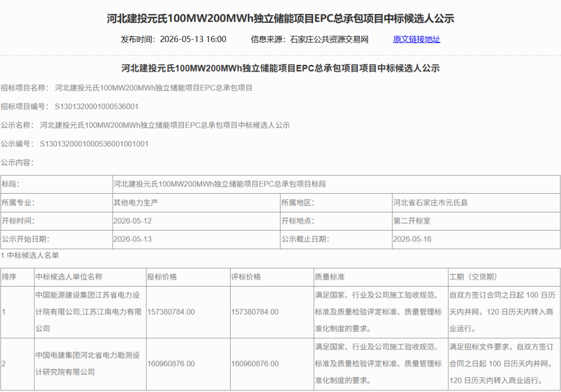This screenshot has height=392, width=561.
Task: Click the 标段 value cell with EPC总承包项目标段
Action: [336, 184]
